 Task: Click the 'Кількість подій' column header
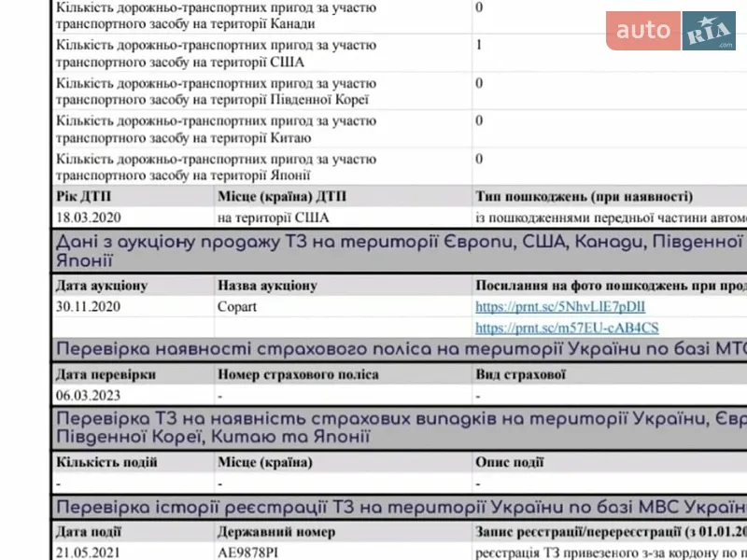(x=106, y=462)
